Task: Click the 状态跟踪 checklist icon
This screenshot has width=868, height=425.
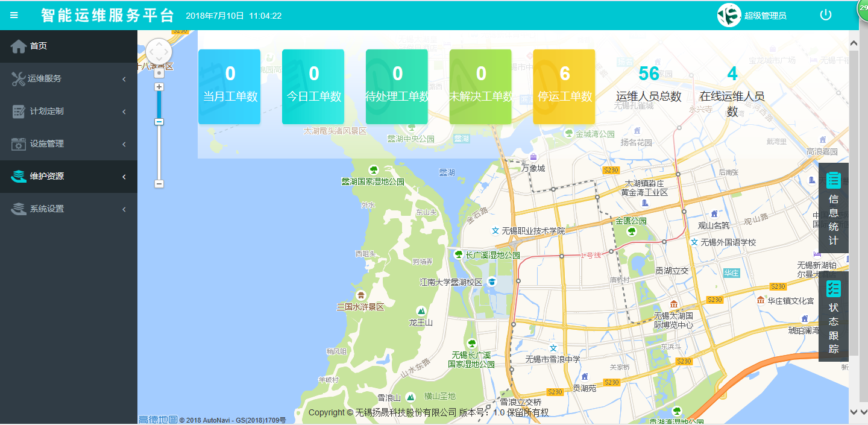Action: [834, 288]
